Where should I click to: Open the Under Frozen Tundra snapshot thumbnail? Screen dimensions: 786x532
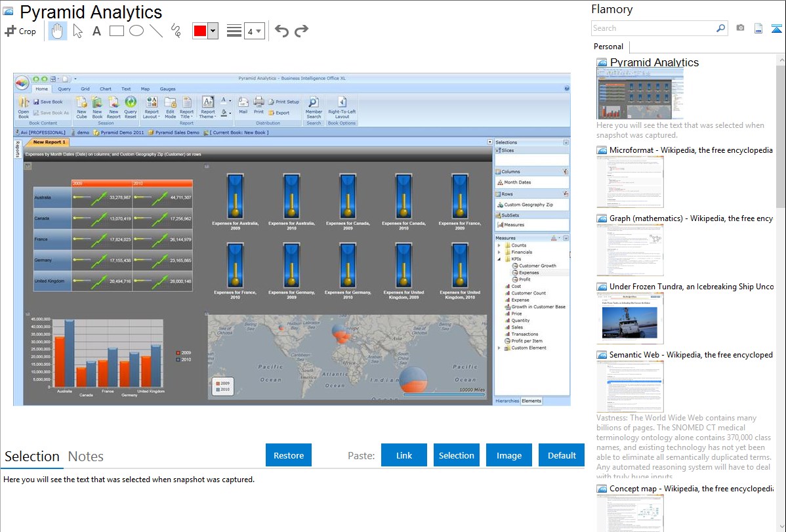click(630, 318)
